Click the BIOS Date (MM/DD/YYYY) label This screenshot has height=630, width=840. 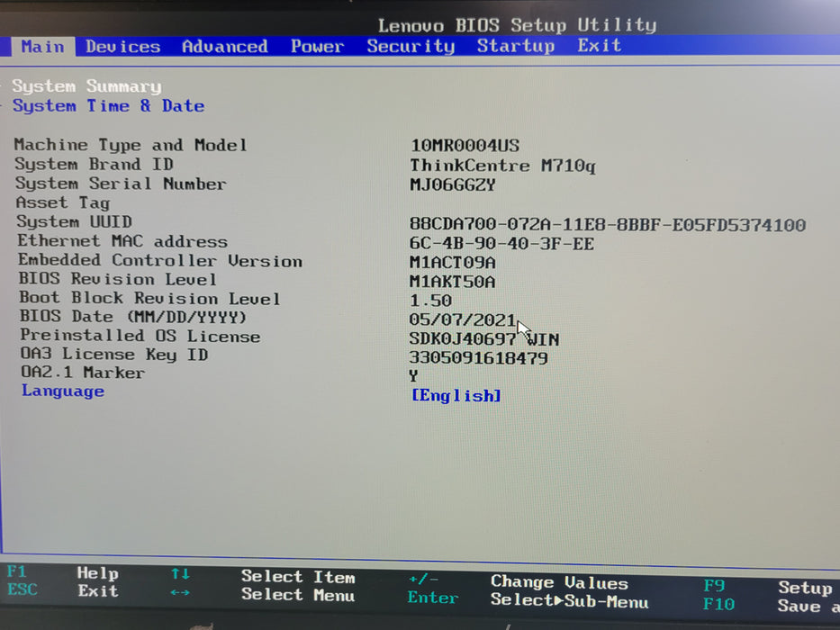pyautogui.click(x=133, y=317)
